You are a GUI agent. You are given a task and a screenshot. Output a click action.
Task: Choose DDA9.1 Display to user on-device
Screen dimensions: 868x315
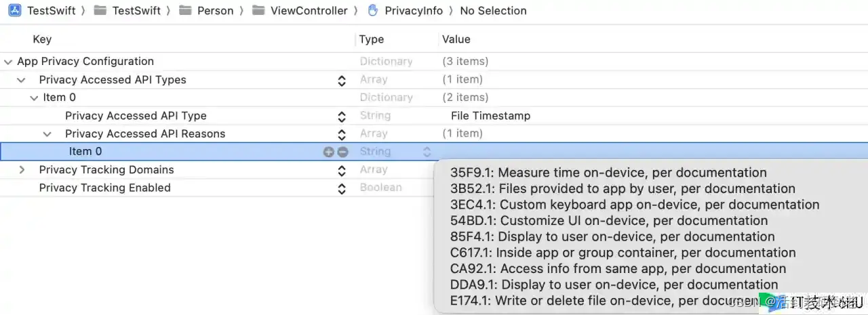click(614, 285)
